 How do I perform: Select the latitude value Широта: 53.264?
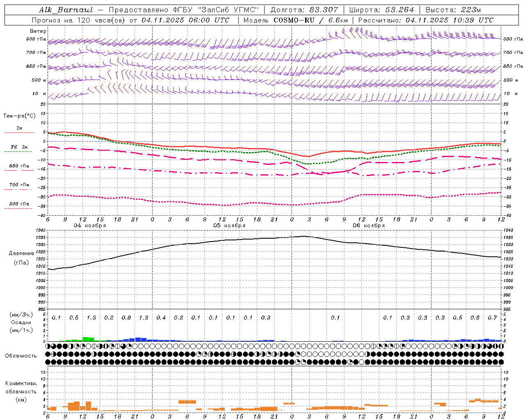pos(381,10)
